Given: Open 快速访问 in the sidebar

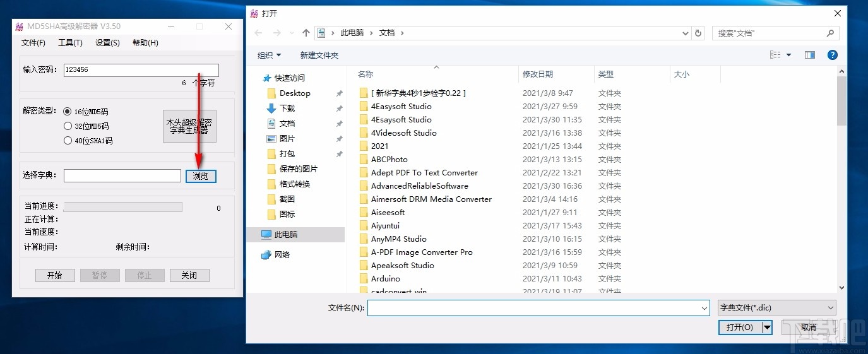Looking at the screenshot, I should [x=290, y=78].
